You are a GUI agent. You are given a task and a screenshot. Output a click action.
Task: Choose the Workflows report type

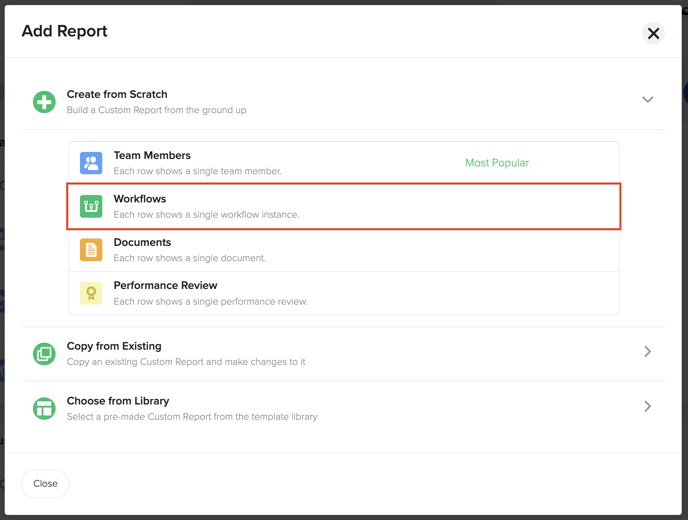pos(344,206)
